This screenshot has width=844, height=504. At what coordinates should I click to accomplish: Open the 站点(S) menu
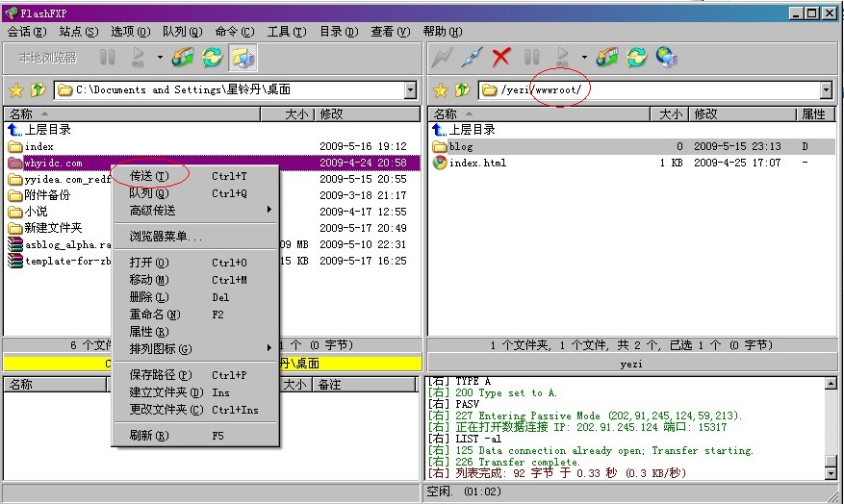click(x=79, y=32)
